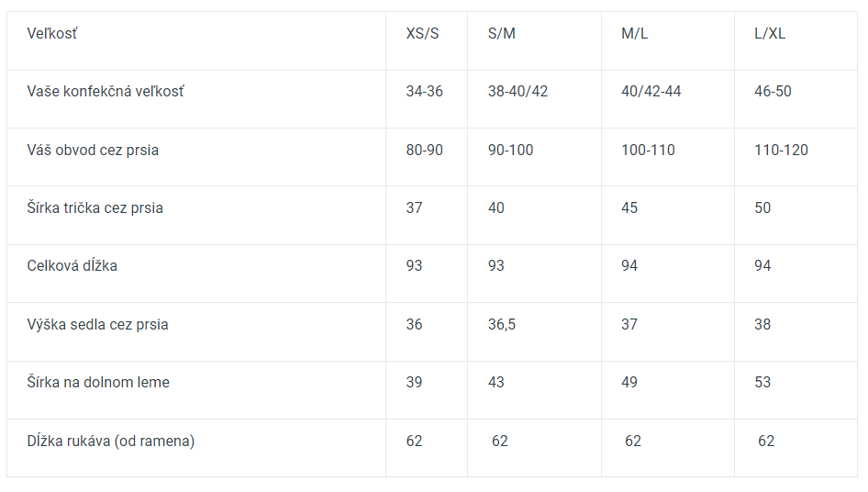Select the 38-40/42 confection size cell
This screenshot has width=868, height=492.
pyautogui.click(x=517, y=92)
